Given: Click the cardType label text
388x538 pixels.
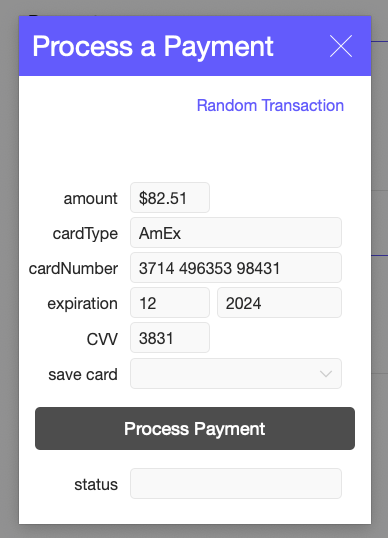Looking at the screenshot, I should click(x=85, y=234).
